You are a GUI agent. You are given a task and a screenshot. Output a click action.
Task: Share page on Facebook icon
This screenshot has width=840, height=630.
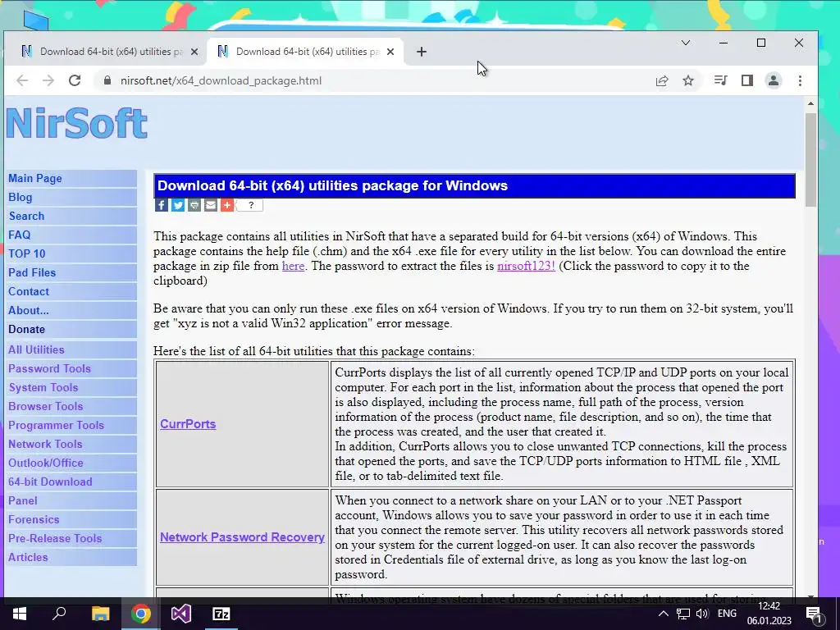pos(162,205)
